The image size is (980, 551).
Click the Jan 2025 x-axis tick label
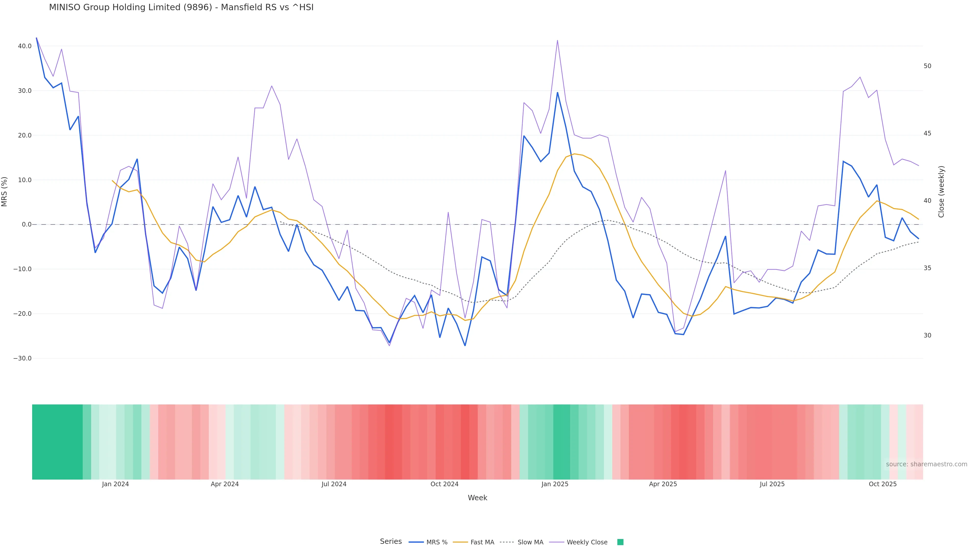555,484
